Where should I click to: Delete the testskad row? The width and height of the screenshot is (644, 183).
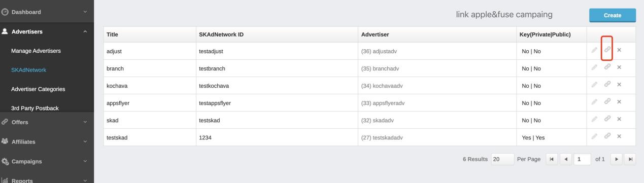(x=619, y=136)
